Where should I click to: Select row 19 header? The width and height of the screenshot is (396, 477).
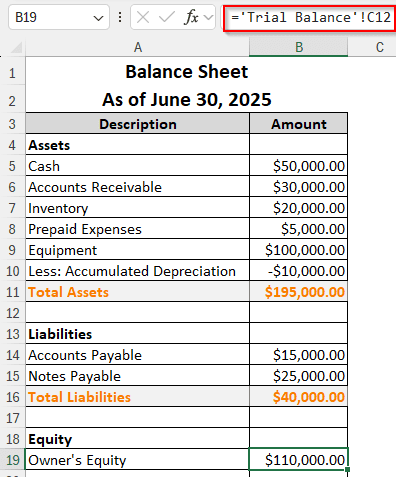[12, 460]
